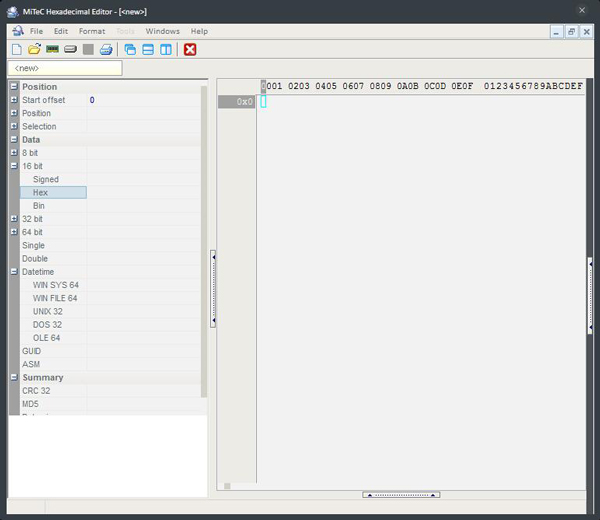The image size is (600, 520).
Task: Open the Help menu
Action: pos(199,31)
